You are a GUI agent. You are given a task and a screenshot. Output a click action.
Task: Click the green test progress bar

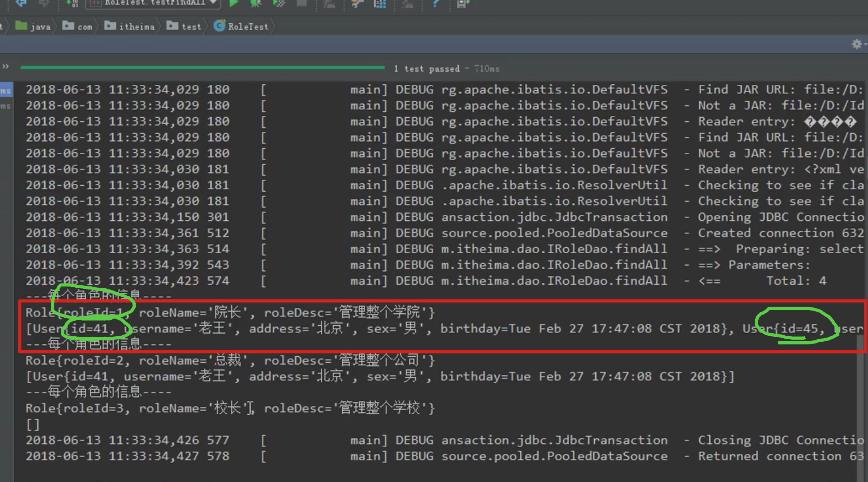pyautogui.click(x=202, y=68)
